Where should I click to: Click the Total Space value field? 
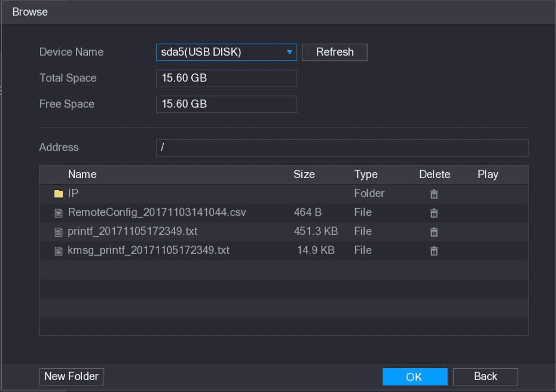tap(226, 78)
